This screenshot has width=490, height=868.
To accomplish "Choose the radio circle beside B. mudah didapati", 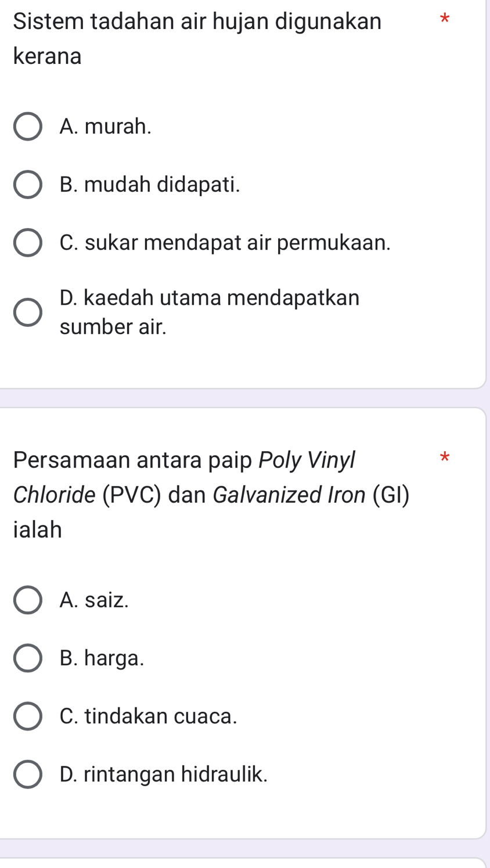I will tap(27, 185).
